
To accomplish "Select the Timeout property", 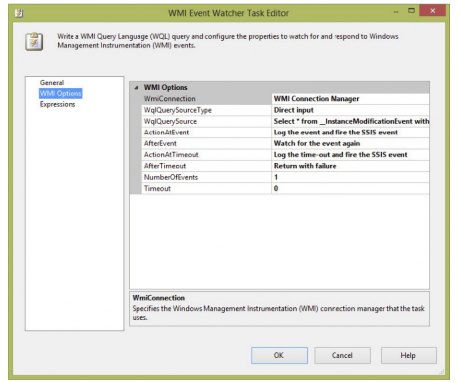I will (207, 189).
